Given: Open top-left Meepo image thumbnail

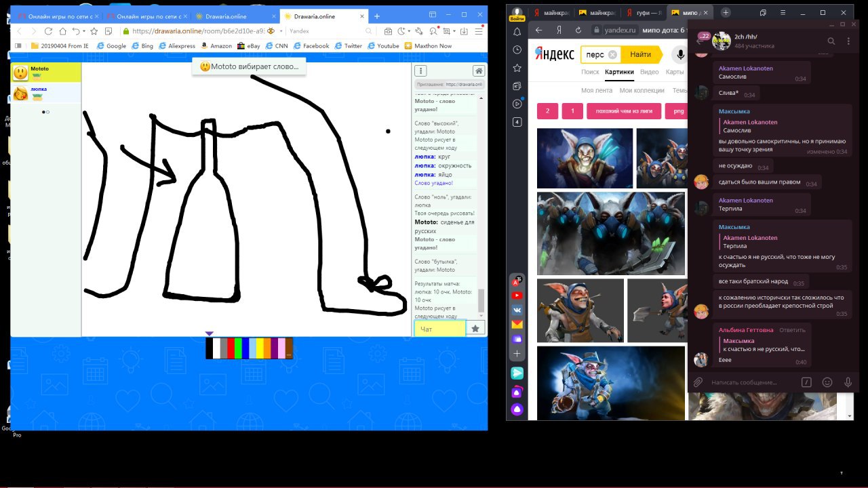Looking at the screenshot, I should tap(585, 158).
